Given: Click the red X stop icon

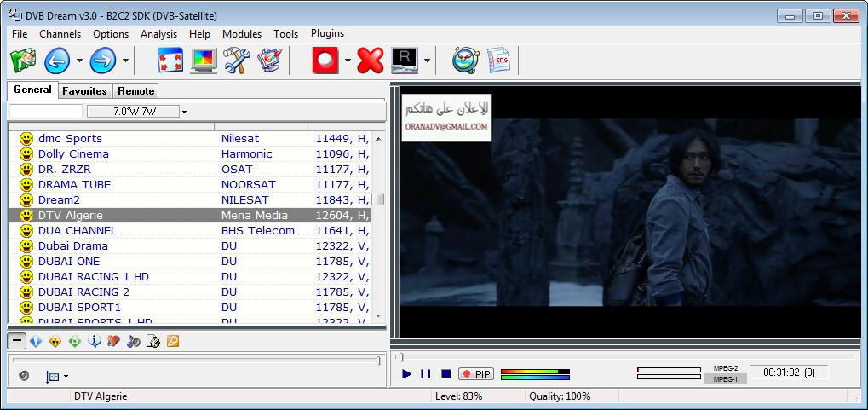Looking at the screenshot, I should point(371,60).
